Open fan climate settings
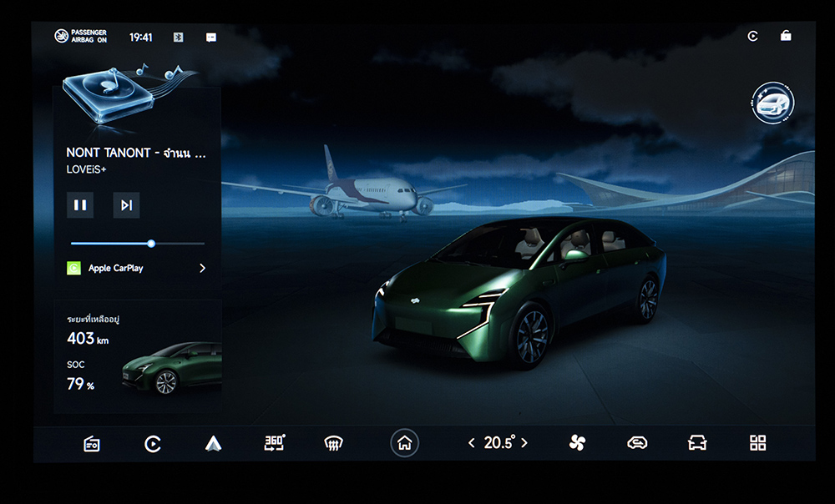The width and height of the screenshot is (835, 504). pos(577,443)
